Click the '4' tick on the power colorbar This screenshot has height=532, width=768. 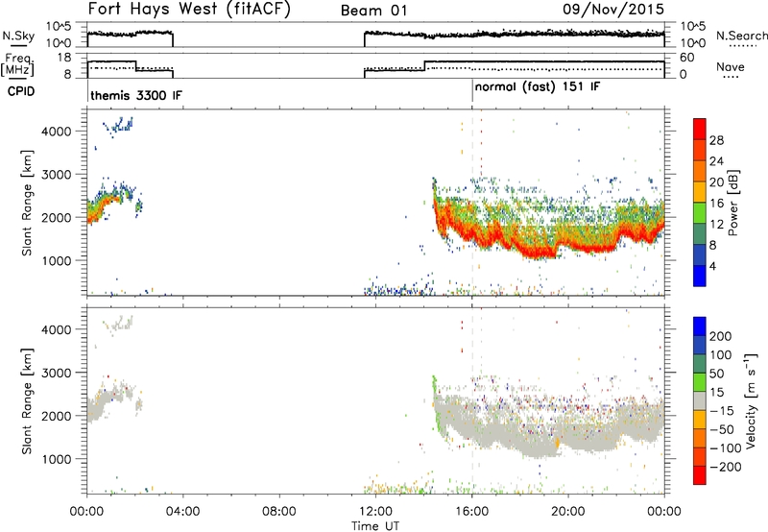click(712, 267)
